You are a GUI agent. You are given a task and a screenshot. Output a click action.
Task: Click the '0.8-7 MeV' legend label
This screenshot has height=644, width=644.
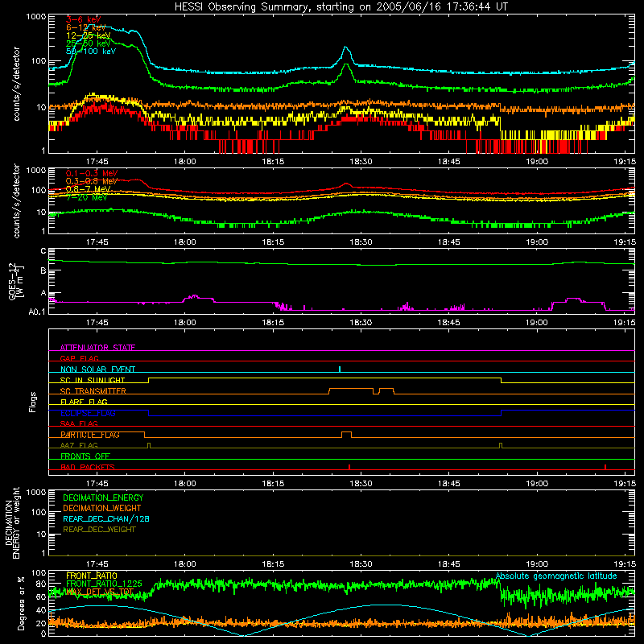88,189
